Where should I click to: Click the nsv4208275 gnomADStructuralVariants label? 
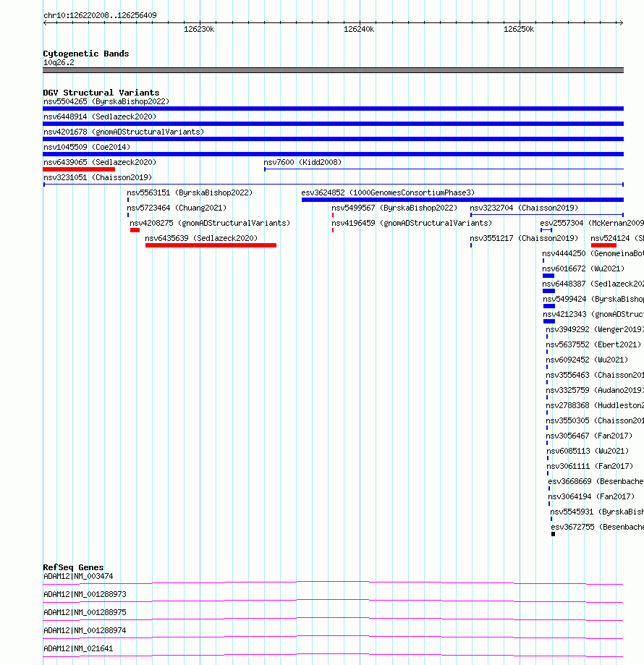[x=211, y=223]
